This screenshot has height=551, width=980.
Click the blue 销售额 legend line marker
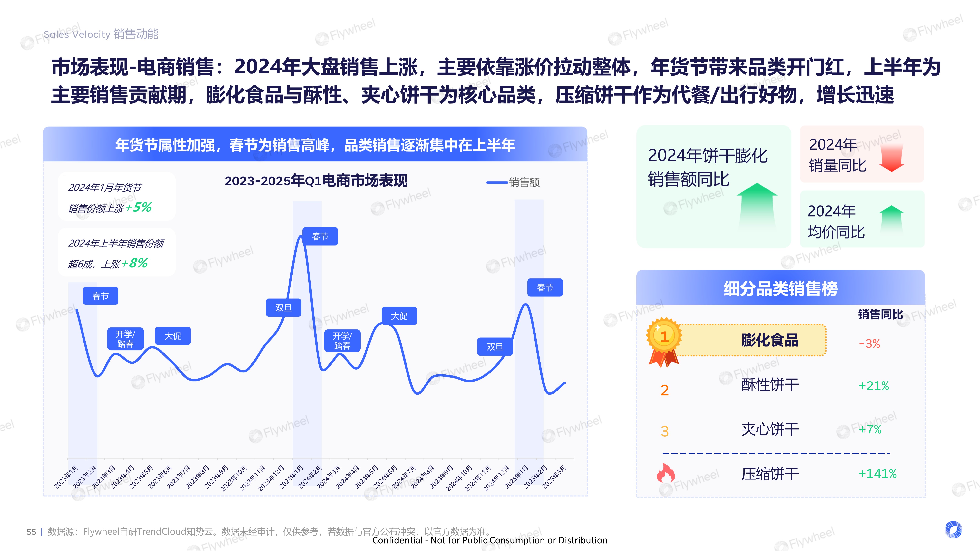coord(497,183)
